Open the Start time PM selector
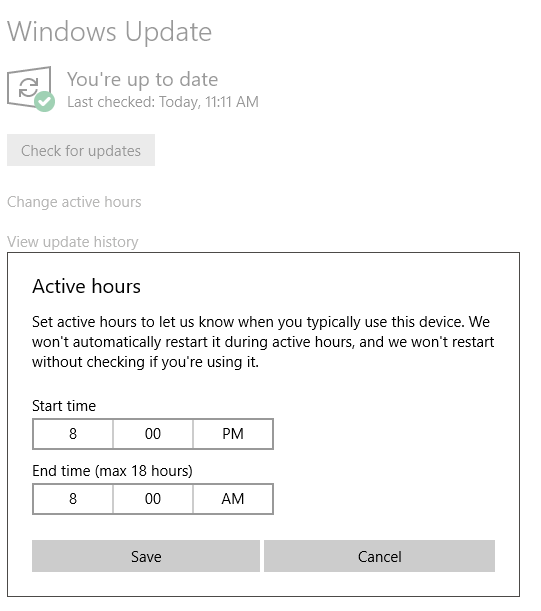 (233, 434)
